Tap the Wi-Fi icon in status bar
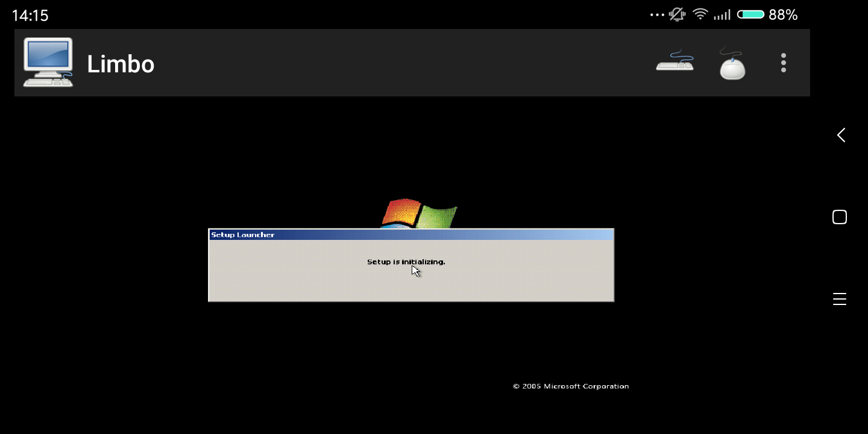The height and width of the screenshot is (434, 868). click(700, 14)
